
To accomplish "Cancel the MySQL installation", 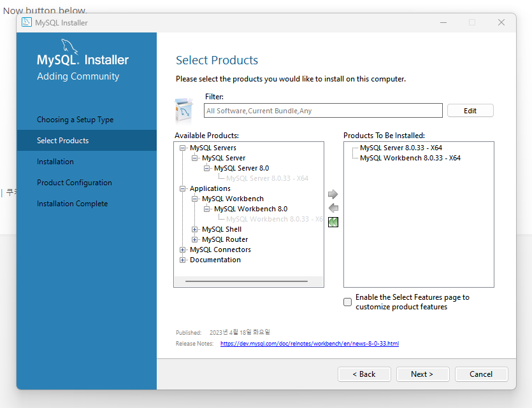I will click(481, 374).
